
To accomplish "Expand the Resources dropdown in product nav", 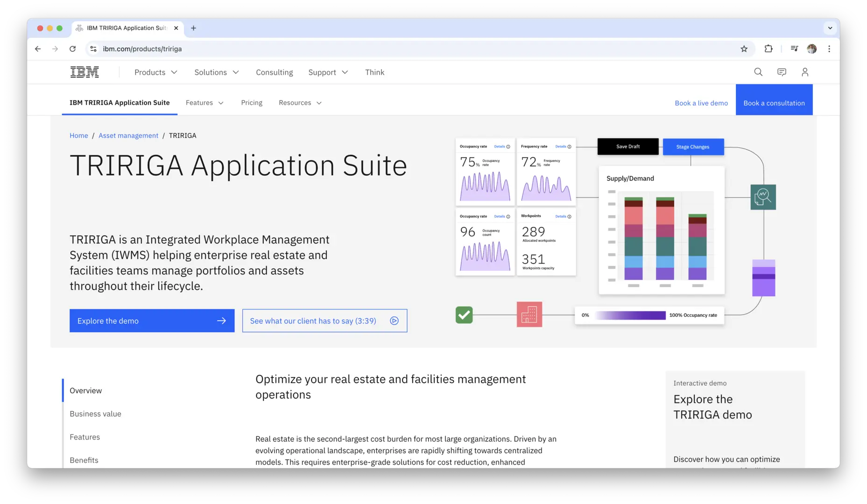I will pyautogui.click(x=300, y=103).
